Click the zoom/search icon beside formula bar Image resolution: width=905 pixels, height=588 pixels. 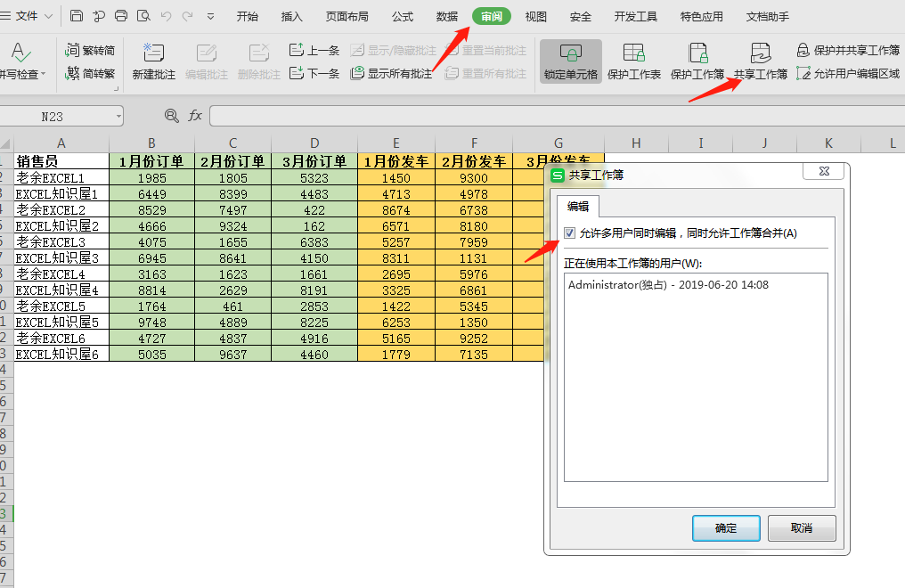pos(171,116)
